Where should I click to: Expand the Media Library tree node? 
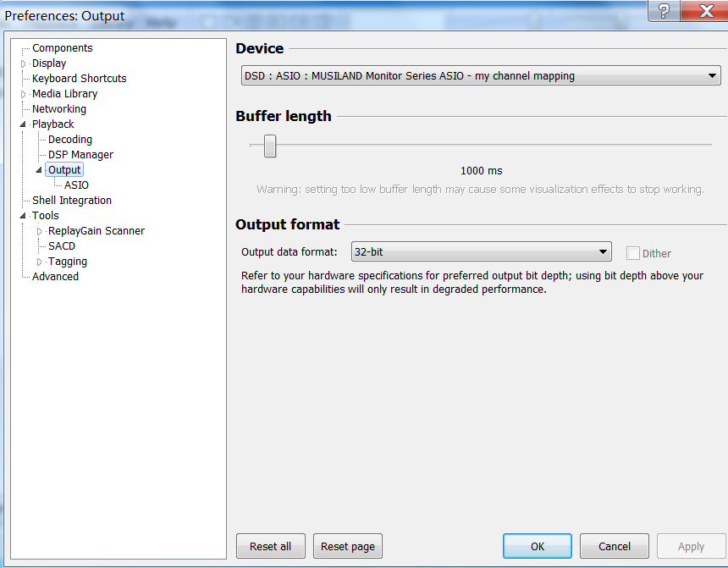pyautogui.click(x=24, y=94)
